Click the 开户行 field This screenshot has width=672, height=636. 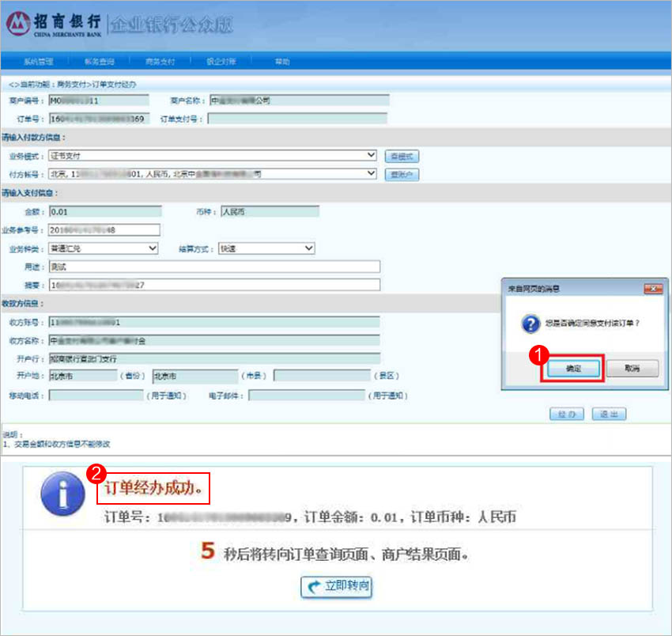pos(214,358)
